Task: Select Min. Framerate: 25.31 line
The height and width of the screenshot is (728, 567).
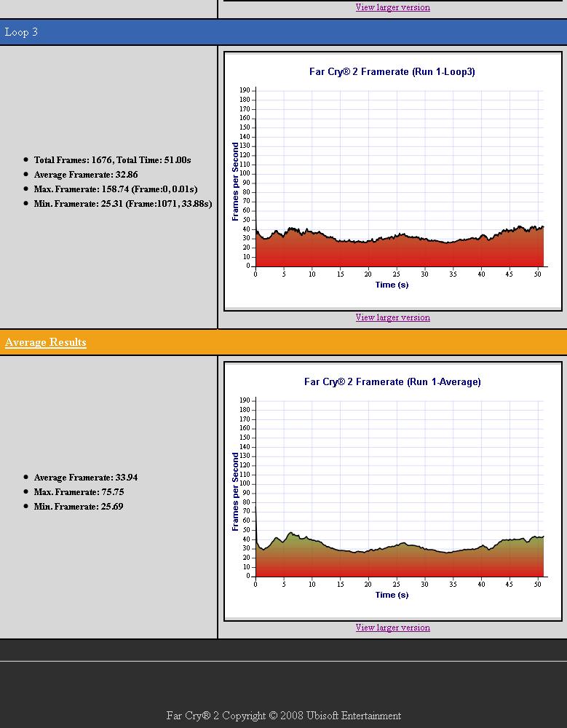Action: 123,204
